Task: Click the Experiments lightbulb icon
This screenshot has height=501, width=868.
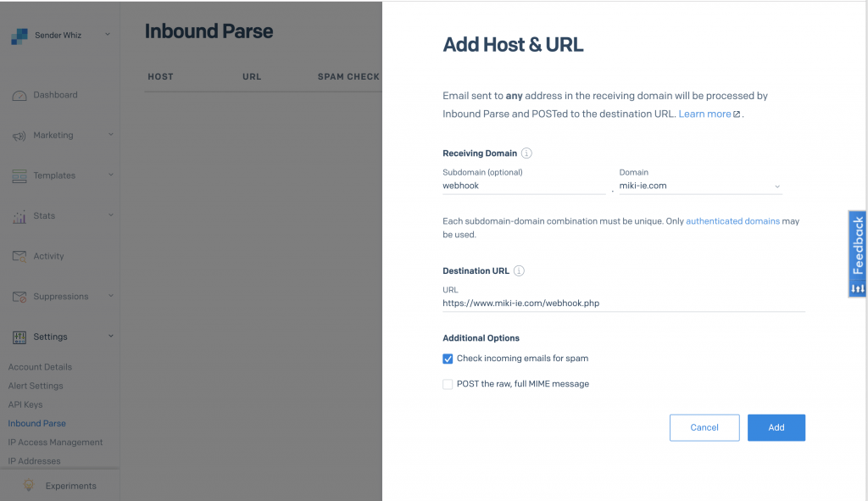Action: coord(29,486)
